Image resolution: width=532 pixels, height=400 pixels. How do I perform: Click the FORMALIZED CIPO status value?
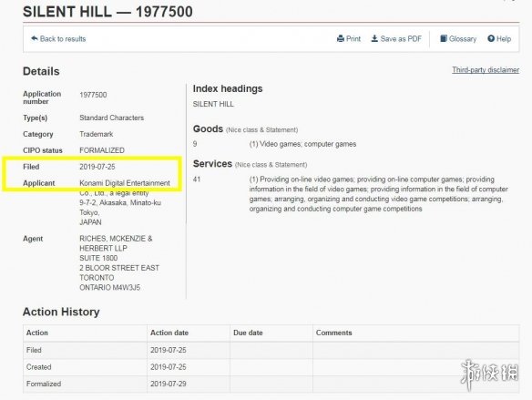[102, 150]
